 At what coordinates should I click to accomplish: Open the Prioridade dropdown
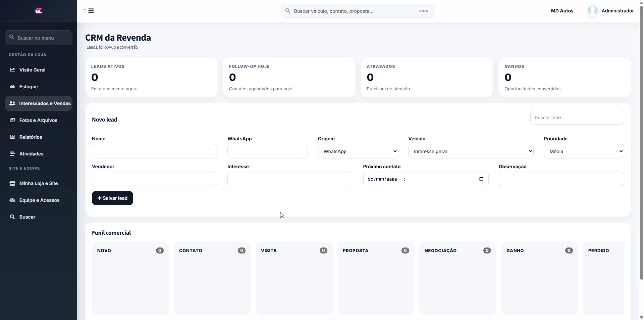[x=584, y=151]
